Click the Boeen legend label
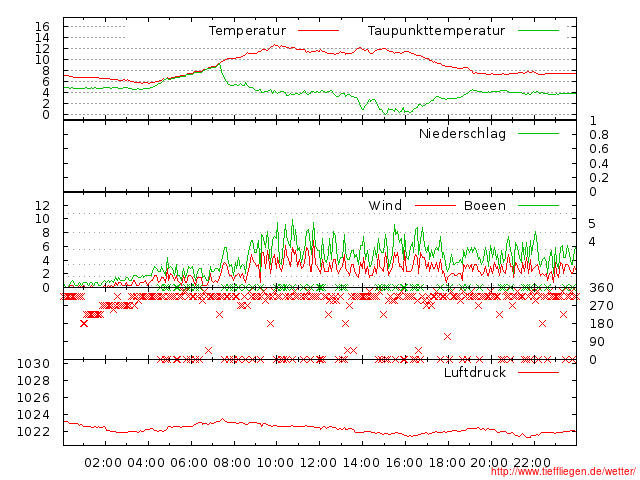Viewport: 640px width, 480px height. (x=485, y=205)
